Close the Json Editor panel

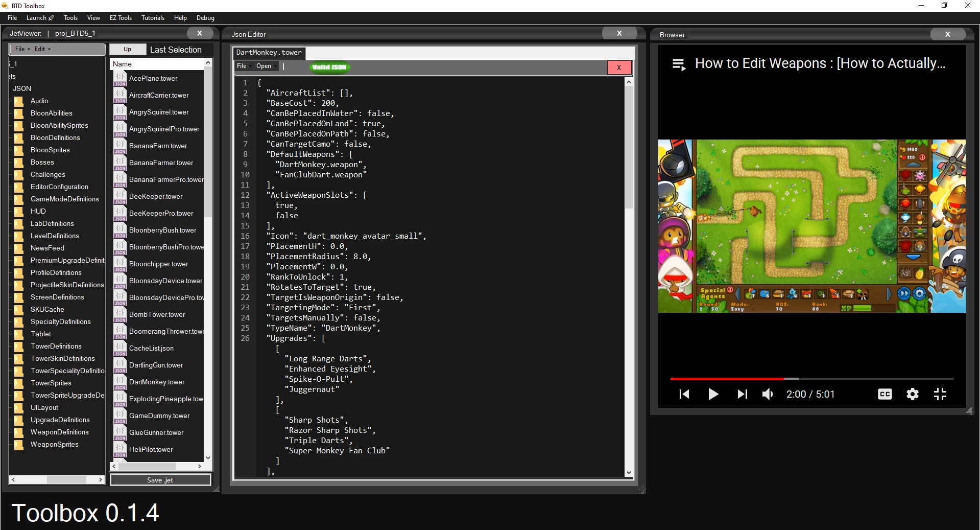619,33
